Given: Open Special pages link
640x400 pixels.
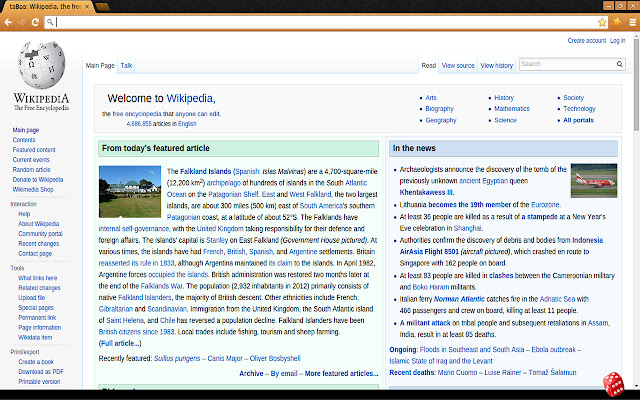Looking at the screenshot, I should coord(36,308).
